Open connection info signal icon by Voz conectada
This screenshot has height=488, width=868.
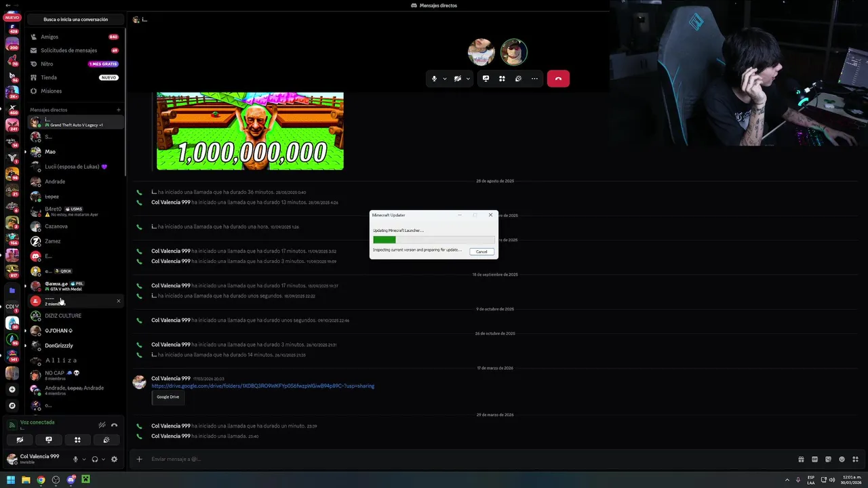pos(12,425)
